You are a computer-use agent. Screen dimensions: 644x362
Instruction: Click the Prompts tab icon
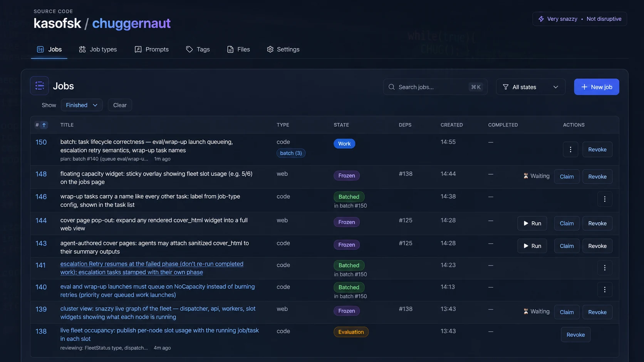pyautogui.click(x=138, y=49)
